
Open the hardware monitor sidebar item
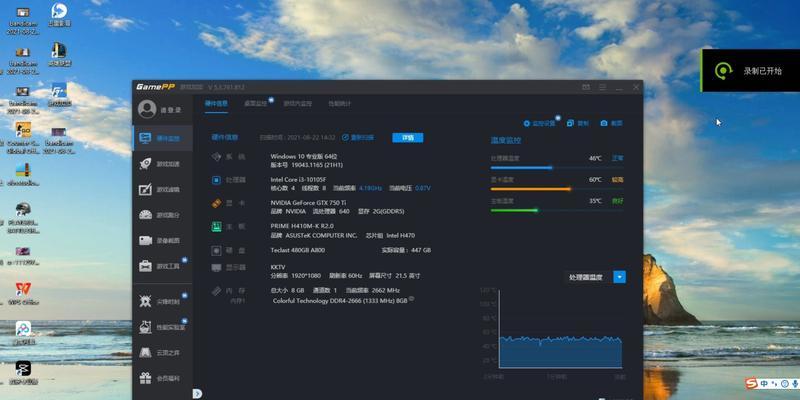coord(162,138)
